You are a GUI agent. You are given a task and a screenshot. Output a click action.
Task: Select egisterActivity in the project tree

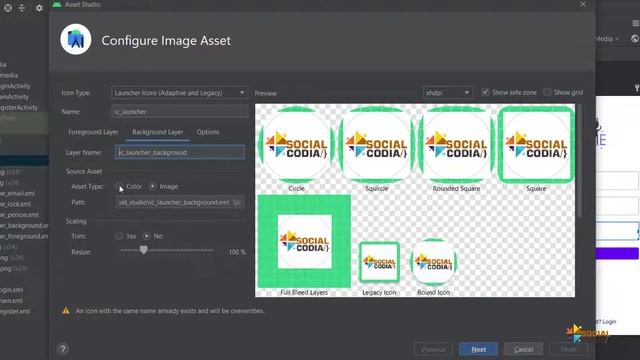[19, 107]
